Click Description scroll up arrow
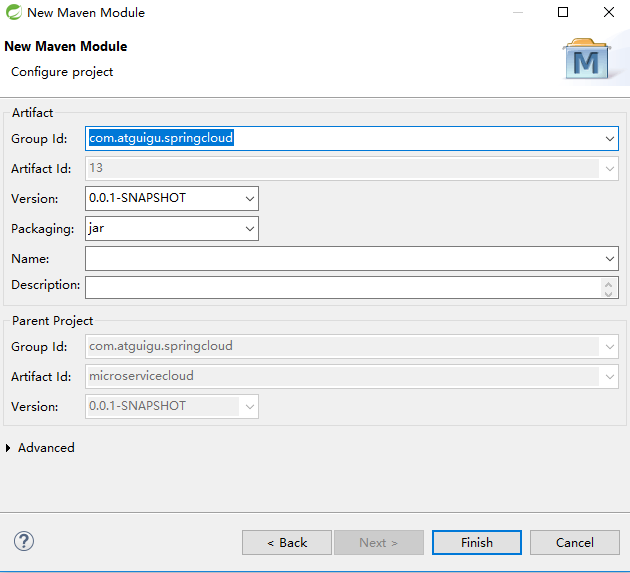 coord(608,284)
